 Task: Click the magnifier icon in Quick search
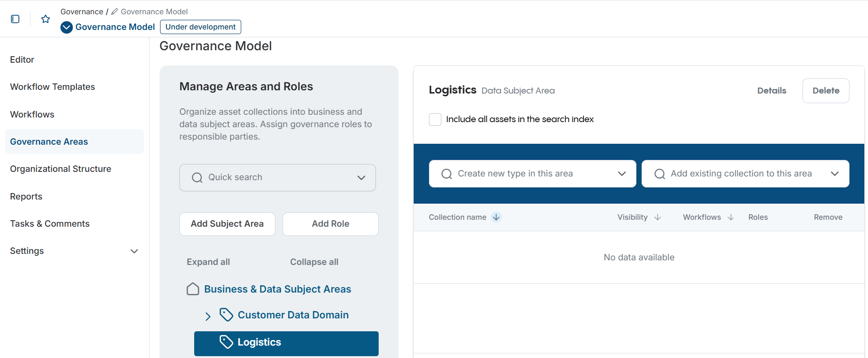pos(197,177)
